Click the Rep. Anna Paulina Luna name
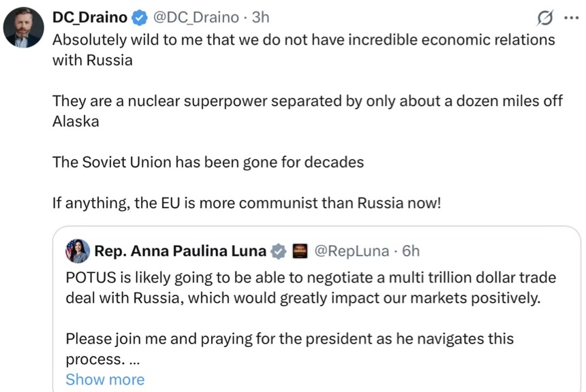This screenshot has height=392, width=586. [x=180, y=251]
